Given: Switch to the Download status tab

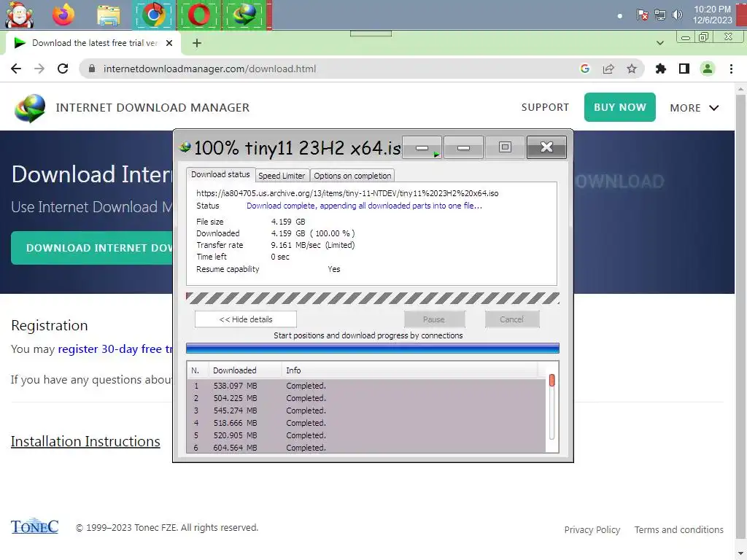Looking at the screenshot, I should pos(220,174).
